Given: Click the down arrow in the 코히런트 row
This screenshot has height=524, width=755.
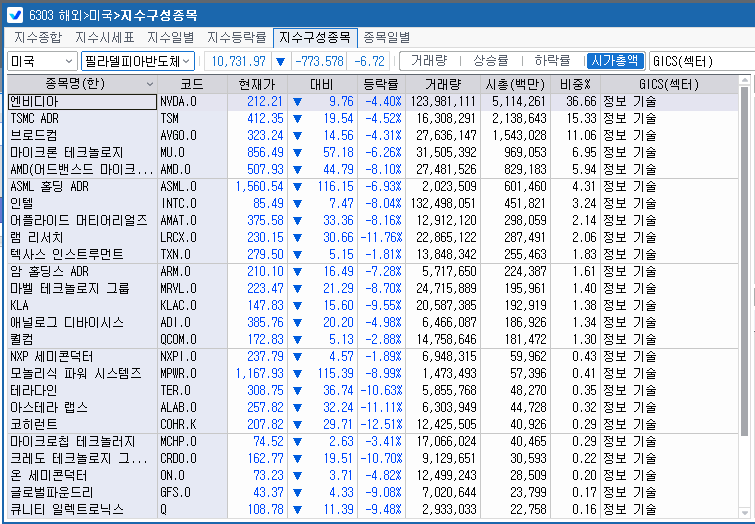Looking at the screenshot, I should coord(298,425).
